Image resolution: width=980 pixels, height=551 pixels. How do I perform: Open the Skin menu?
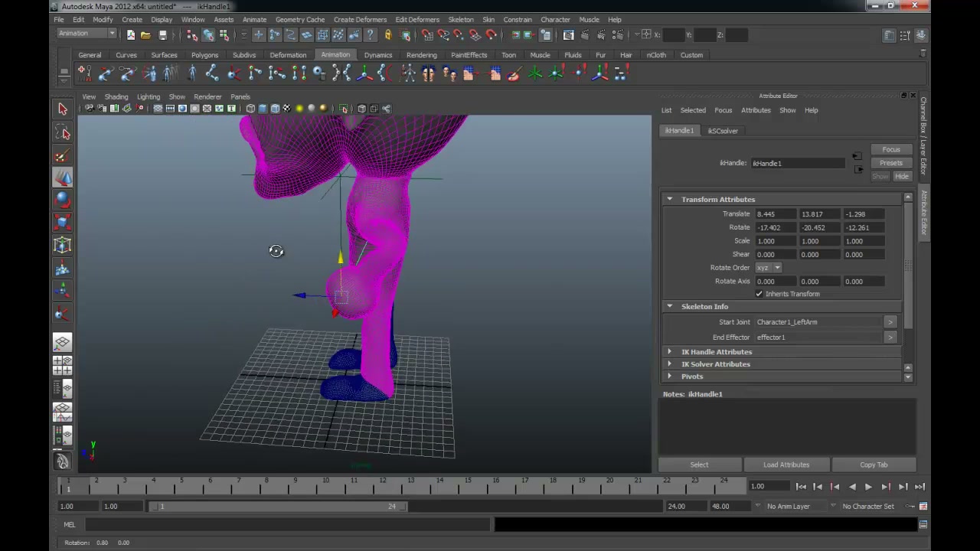(x=488, y=19)
